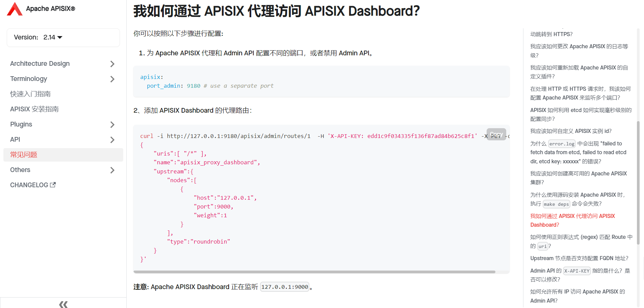Click the "port":9000 code line
644x308 pixels.
click(213, 206)
